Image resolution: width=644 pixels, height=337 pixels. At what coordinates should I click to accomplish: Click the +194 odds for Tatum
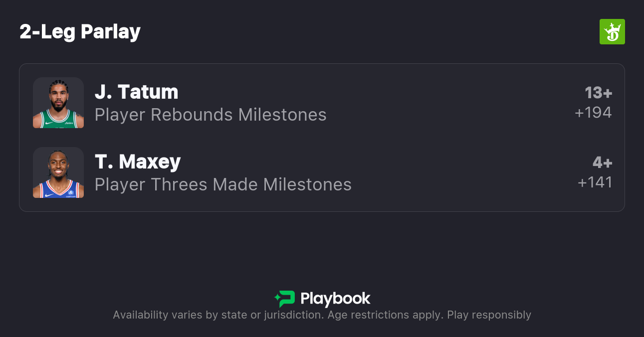tap(593, 113)
